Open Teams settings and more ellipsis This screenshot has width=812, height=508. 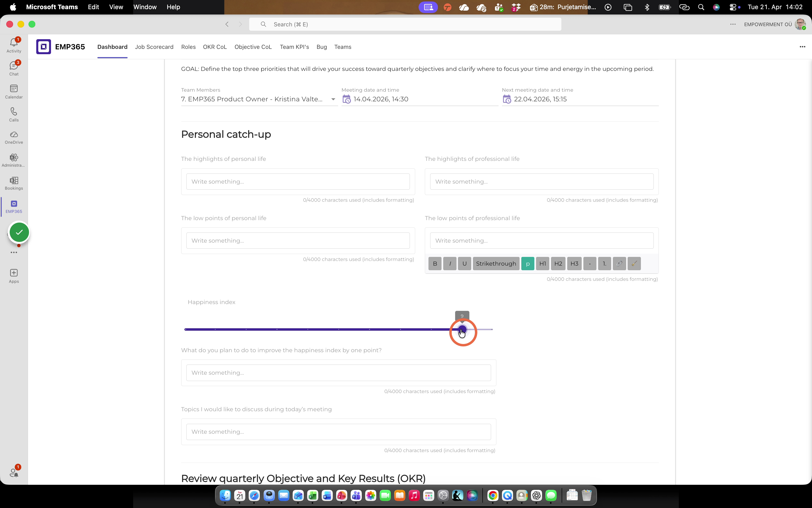(x=733, y=24)
